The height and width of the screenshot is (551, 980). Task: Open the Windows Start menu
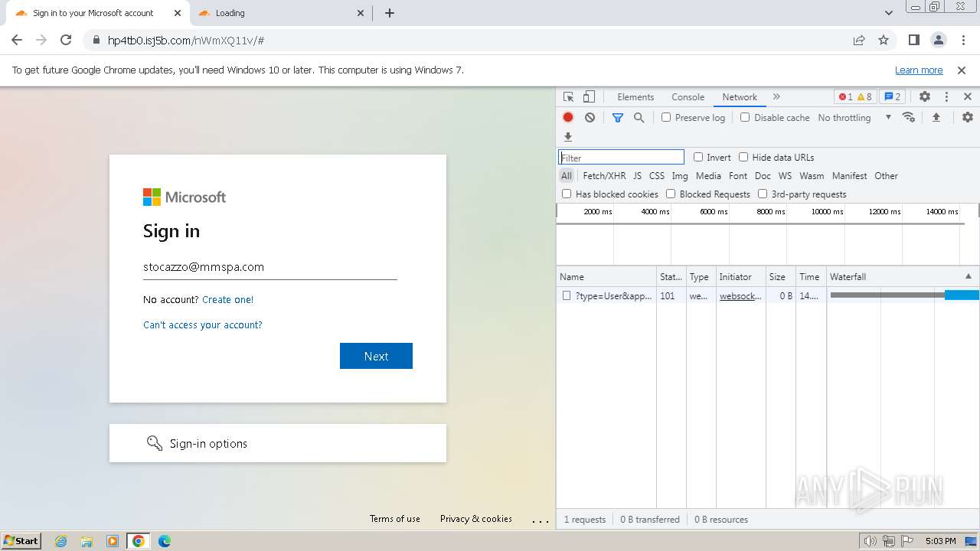coord(21,541)
